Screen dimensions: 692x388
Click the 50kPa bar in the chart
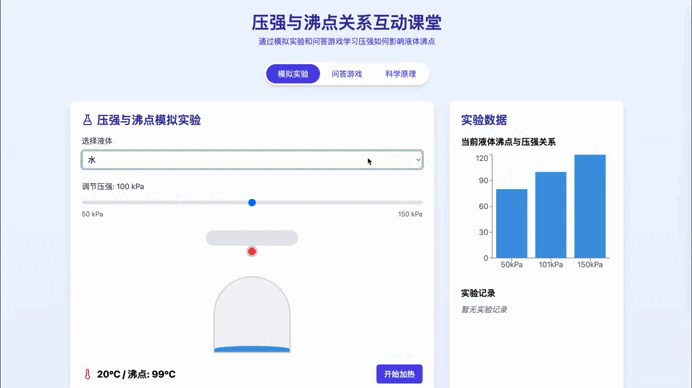(511, 223)
